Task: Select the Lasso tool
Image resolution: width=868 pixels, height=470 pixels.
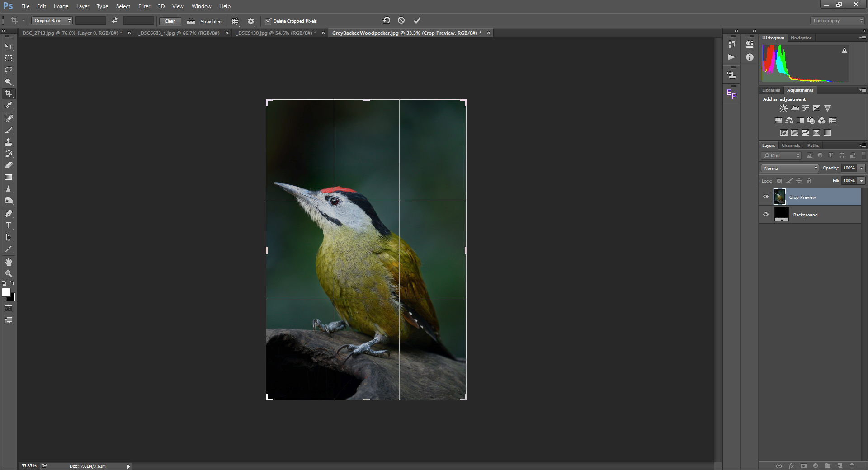Action: click(9, 70)
